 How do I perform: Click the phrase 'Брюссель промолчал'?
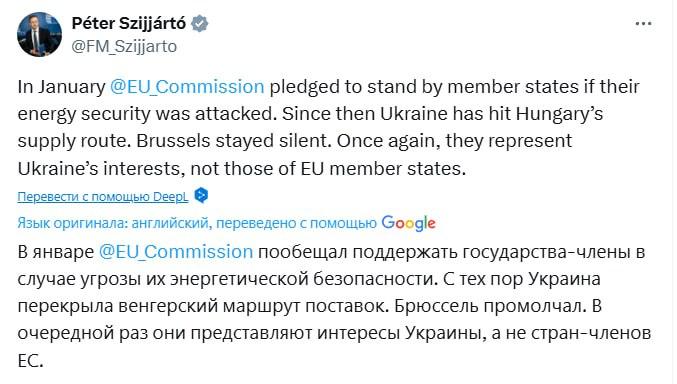[x=485, y=306]
